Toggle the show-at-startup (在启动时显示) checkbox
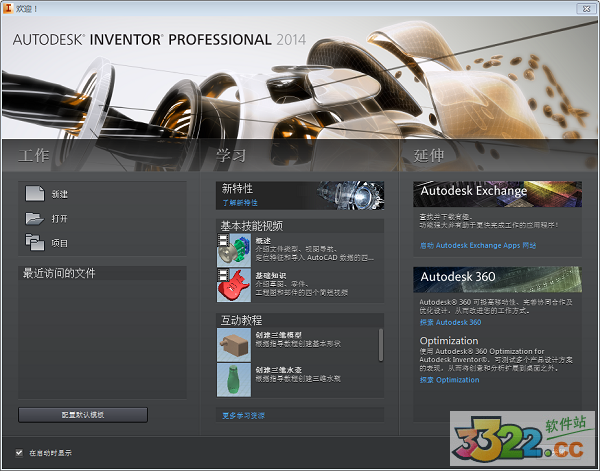This screenshot has height=471, width=600. tap(19, 453)
